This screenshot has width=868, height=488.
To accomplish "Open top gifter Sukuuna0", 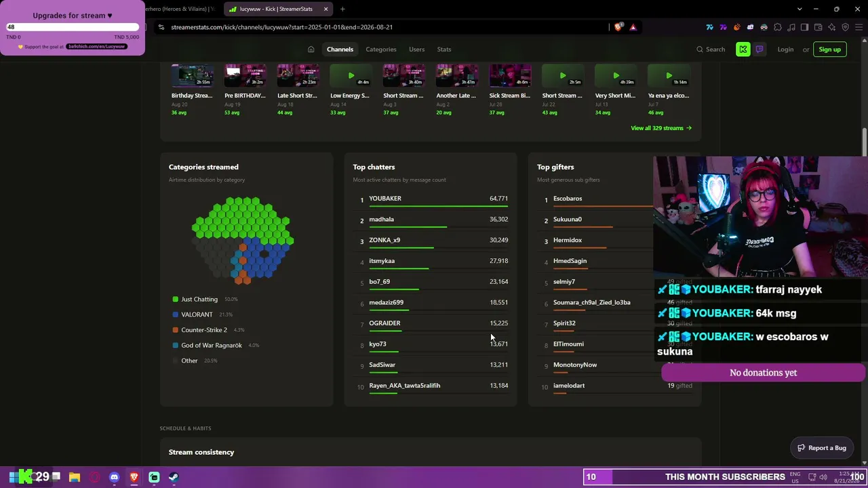I will click(568, 220).
